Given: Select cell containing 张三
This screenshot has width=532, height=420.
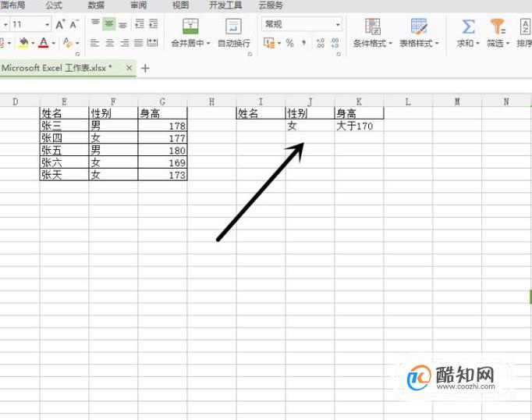Looking at the screenshot, I should (x=64, y=125).
